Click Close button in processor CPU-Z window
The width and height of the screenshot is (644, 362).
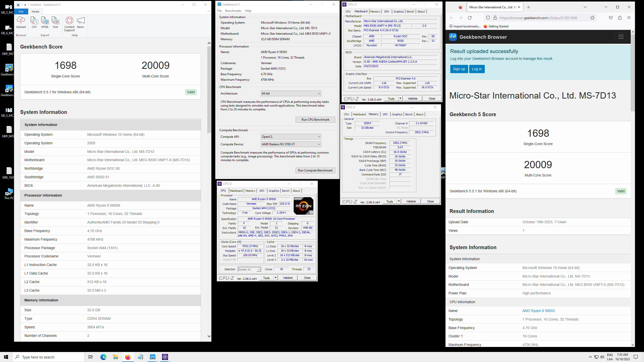(x=307, y=278)
